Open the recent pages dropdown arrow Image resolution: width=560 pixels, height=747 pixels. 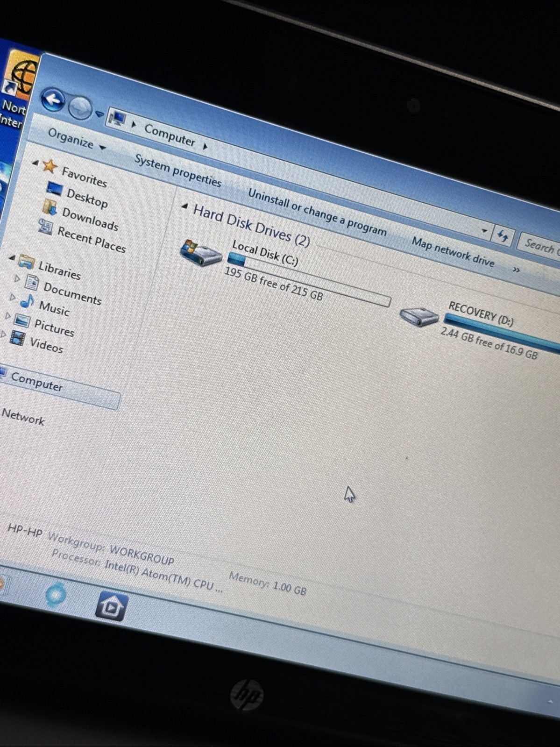(99, 114)
